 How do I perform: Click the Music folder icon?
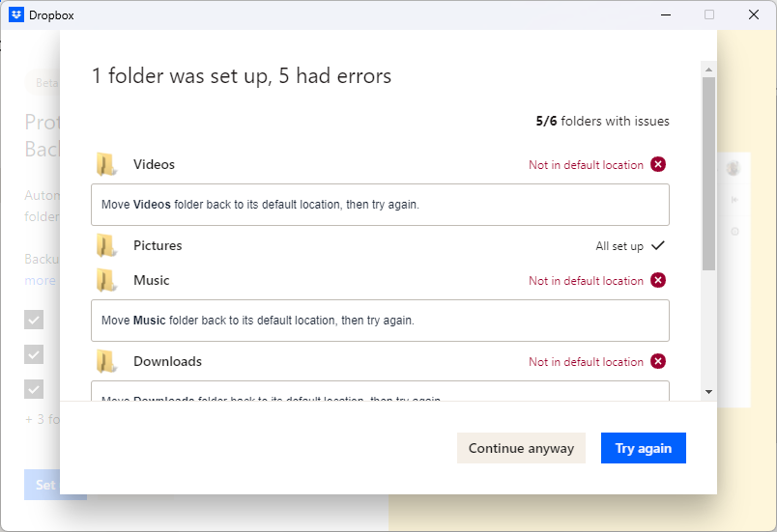point(106,281)
